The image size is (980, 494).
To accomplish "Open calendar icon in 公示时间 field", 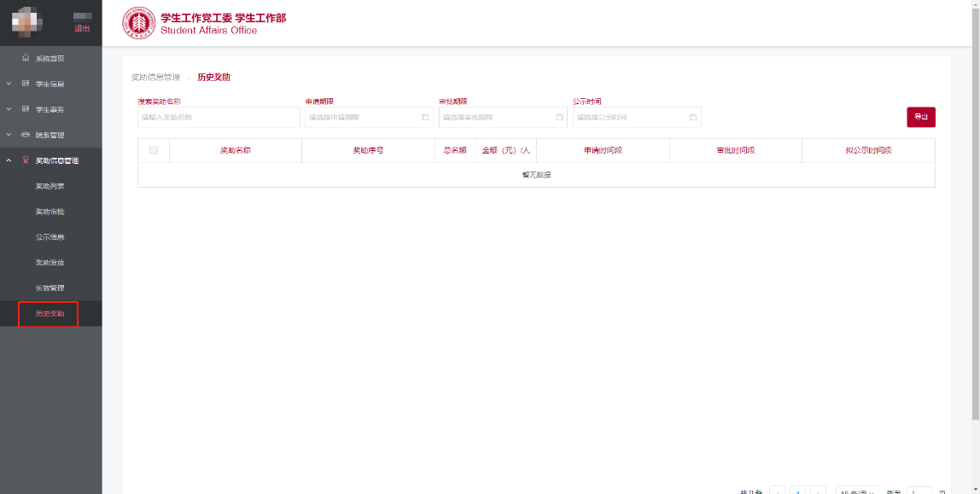I will pos(693,118).
